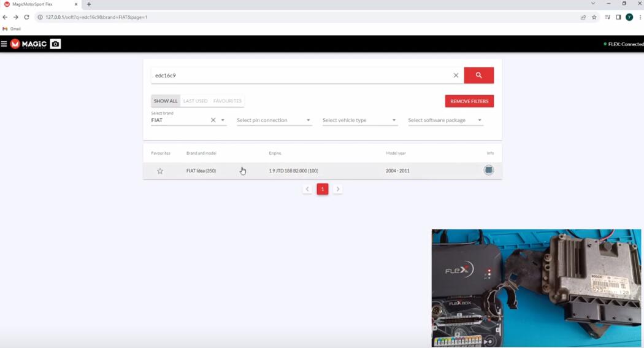Open the Select pin connection dropdown
Viewport: 644px width, 348px height.
coord(274,120)
